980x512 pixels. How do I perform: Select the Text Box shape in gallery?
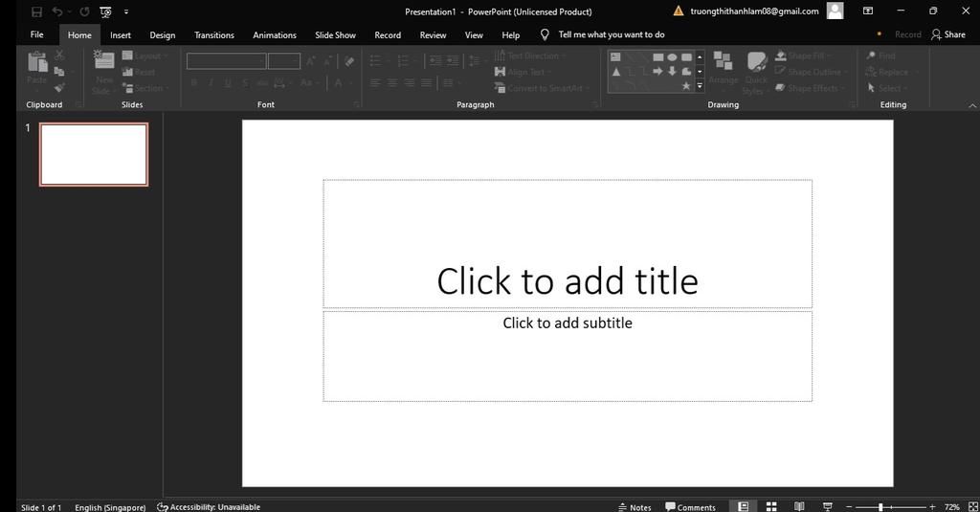(615, 56)
